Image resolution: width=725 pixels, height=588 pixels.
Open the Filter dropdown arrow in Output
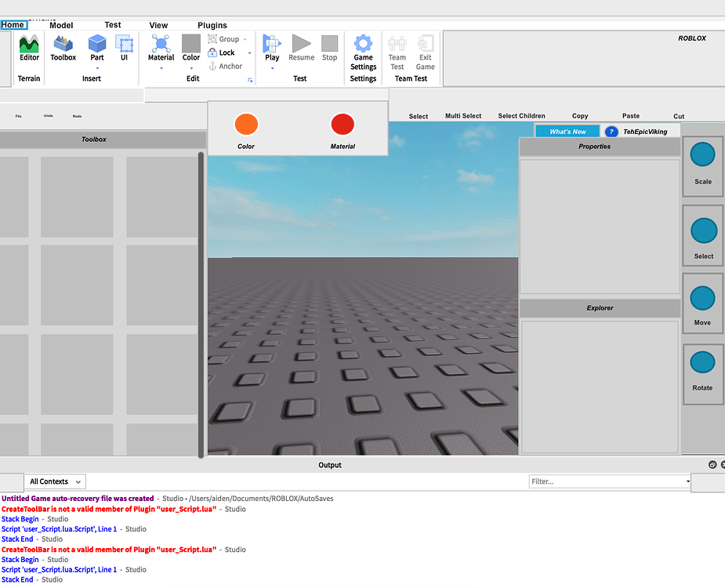pyautogui.click(x=687, y=481)
